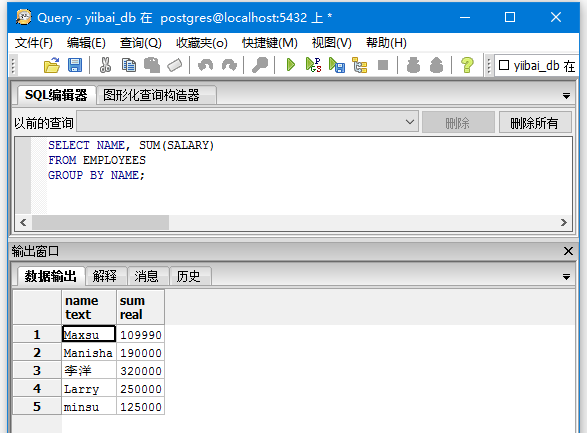Expand the output pane tab list arrow
Image resolution: width=587 pixels, height=433 pixels.
pos(566,277)
